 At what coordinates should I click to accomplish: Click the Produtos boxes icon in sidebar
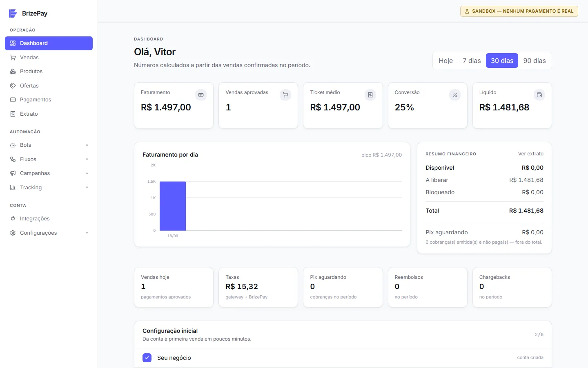tap(13, 72)
